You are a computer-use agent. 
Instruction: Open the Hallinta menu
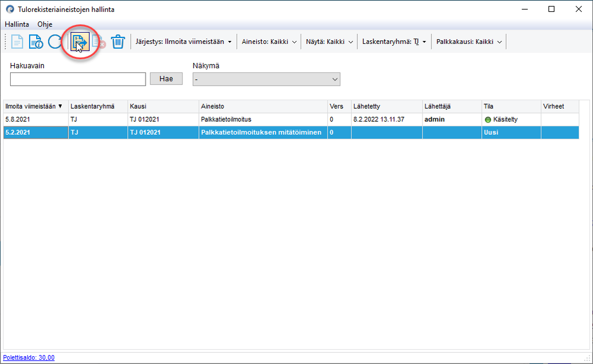pyautogui.click(x=17, y=24)
